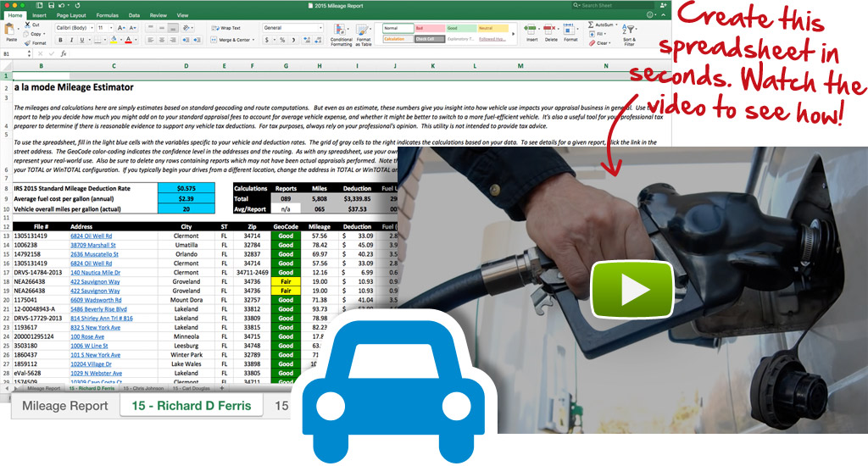Open the View tab

183,15
